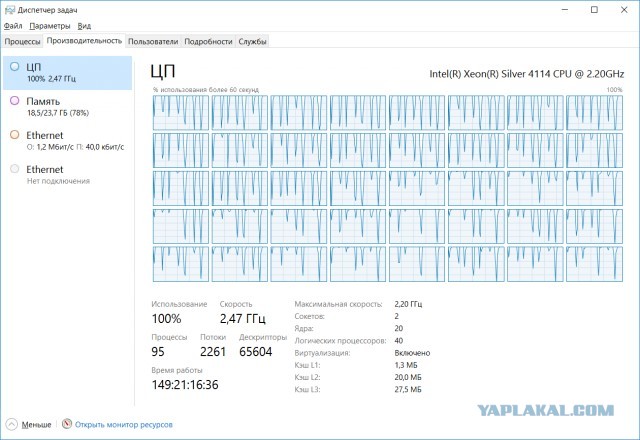The image size is (640, 440).
Task: Minimize the Диспетчер задач window
Action: click(x=565, y=10)
